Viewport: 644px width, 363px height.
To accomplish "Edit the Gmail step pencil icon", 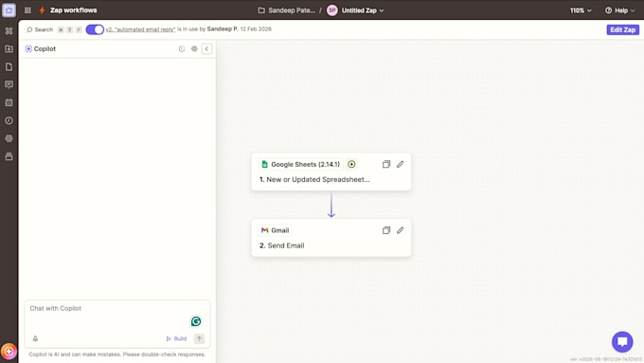I will pyautogui.click(x=401, y=230).
